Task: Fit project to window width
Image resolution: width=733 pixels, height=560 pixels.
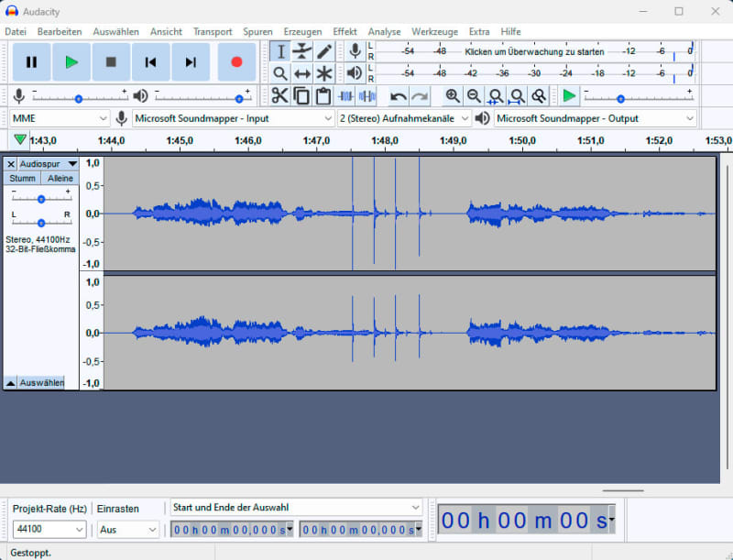Action: (x=517, y=96)
